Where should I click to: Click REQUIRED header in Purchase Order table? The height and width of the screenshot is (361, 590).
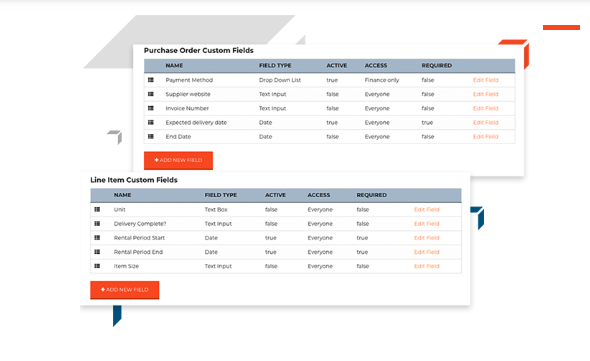pyautogui.click(x=436, y=65)
